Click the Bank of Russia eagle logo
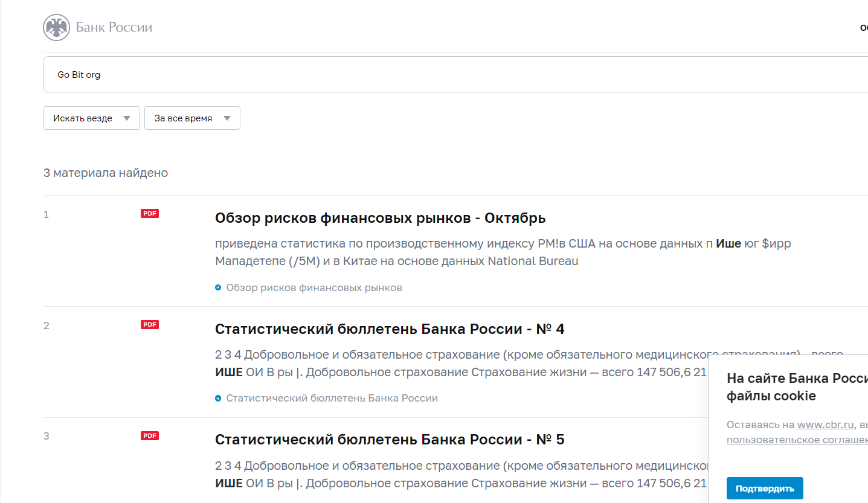Screen dimensions: 868x503 point(57,27)
